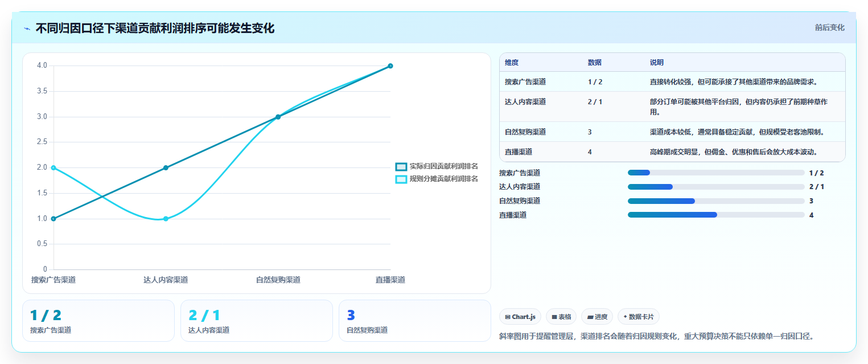Toggle 规则分摊贡献利润排名 legend swatch

(x=401, y=179)
